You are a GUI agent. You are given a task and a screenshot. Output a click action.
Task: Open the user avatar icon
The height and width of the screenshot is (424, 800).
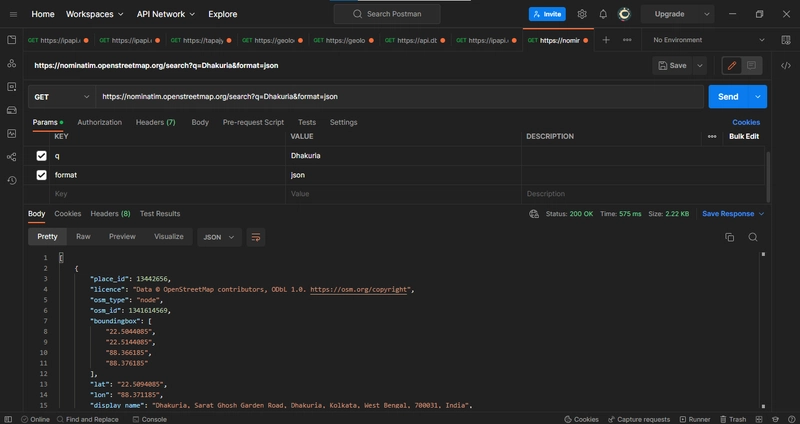point(624,14)
